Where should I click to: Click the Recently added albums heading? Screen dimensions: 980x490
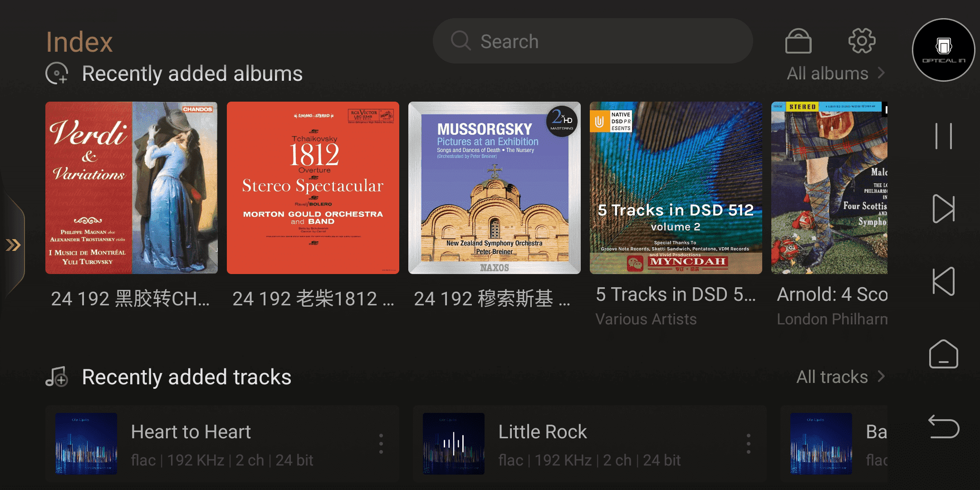tap(192, 73)
